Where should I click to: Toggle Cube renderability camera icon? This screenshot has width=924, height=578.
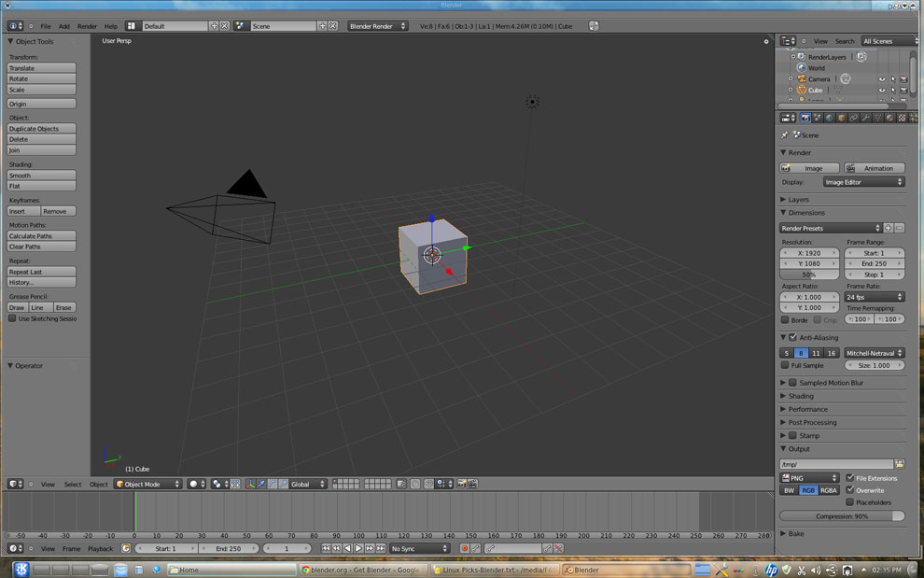[x=903, y=91]
